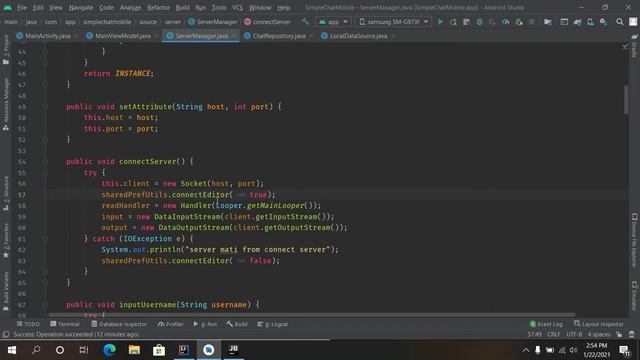Click the connectServer breadcrumb in navigation bar

click(267, 22)
